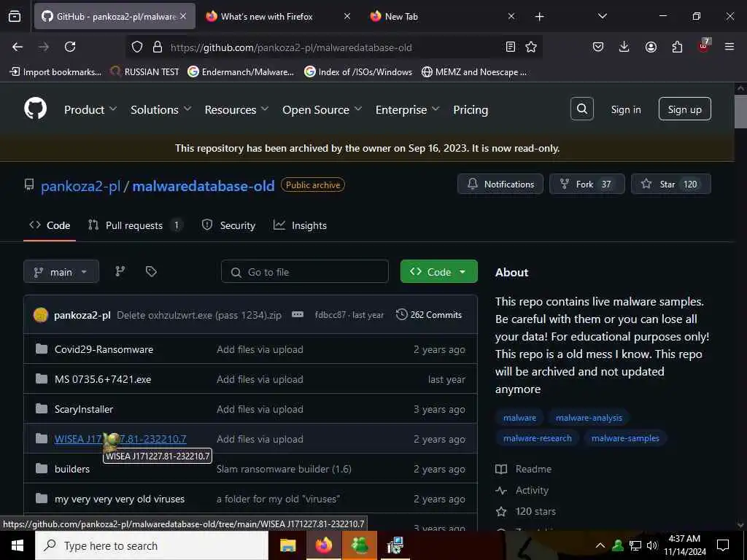Expand the Product menu
This screenshot has width=747, height=560.
click(x=90, y=109)
